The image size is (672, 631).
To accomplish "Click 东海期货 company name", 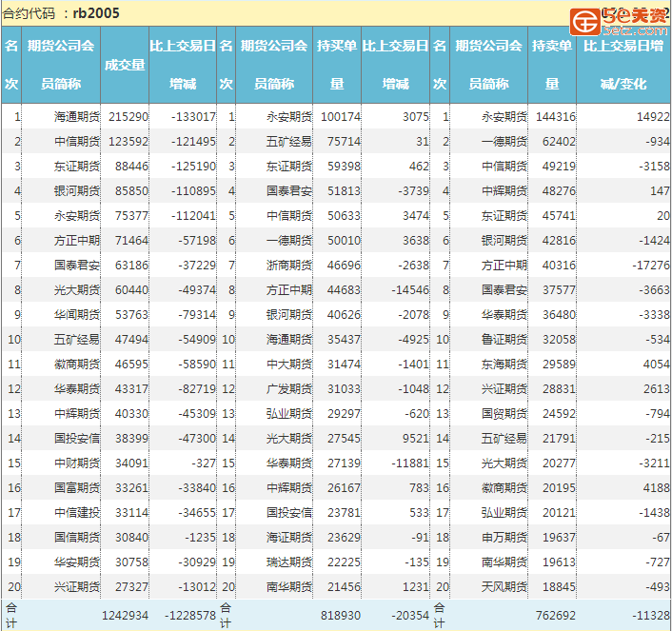I will click(504, 365).
